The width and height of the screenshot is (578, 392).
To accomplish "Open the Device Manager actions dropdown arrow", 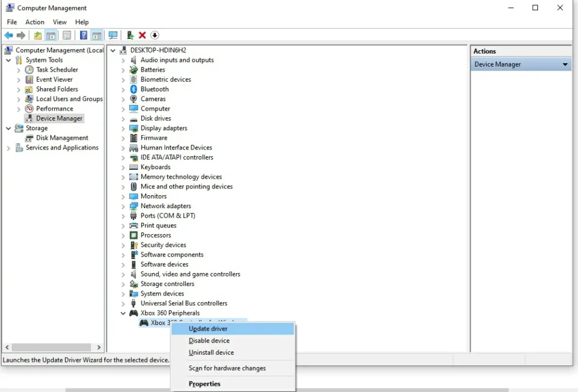I will [x=564, y=64].
